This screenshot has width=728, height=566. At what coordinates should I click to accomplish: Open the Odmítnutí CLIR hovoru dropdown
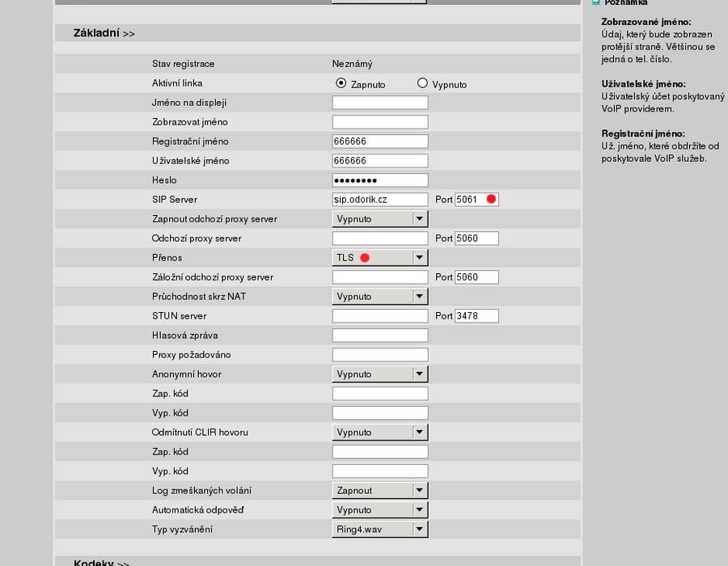380,433
